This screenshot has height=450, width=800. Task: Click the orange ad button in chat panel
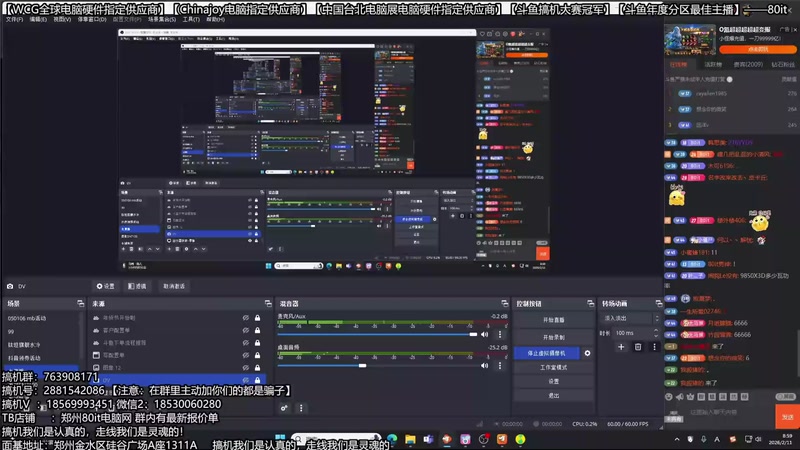click(758, 49)
